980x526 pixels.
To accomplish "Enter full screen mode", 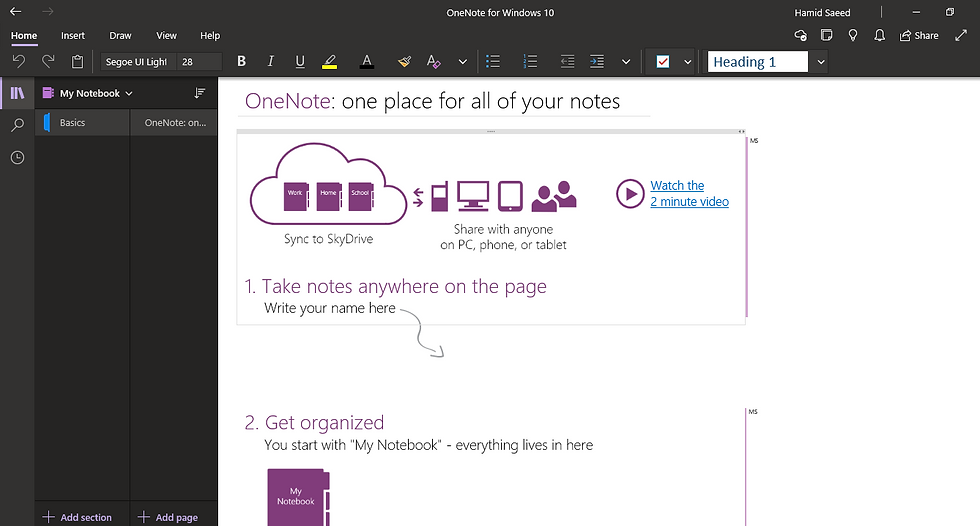I will (961, 36).
